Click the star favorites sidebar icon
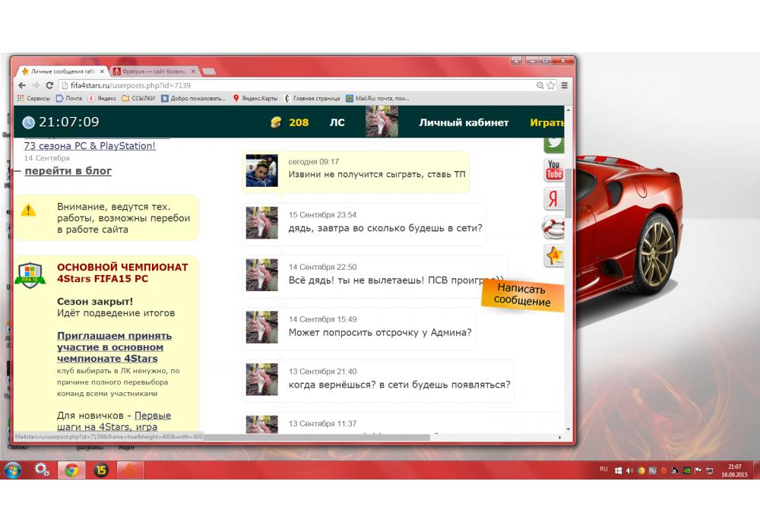The image size is (760, 532). tap(554, 255)
